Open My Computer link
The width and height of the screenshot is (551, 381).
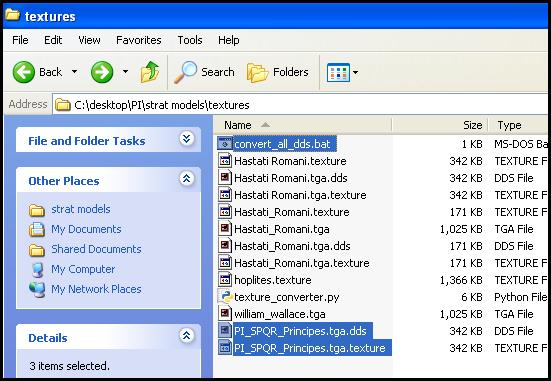[x=83, y=269]
